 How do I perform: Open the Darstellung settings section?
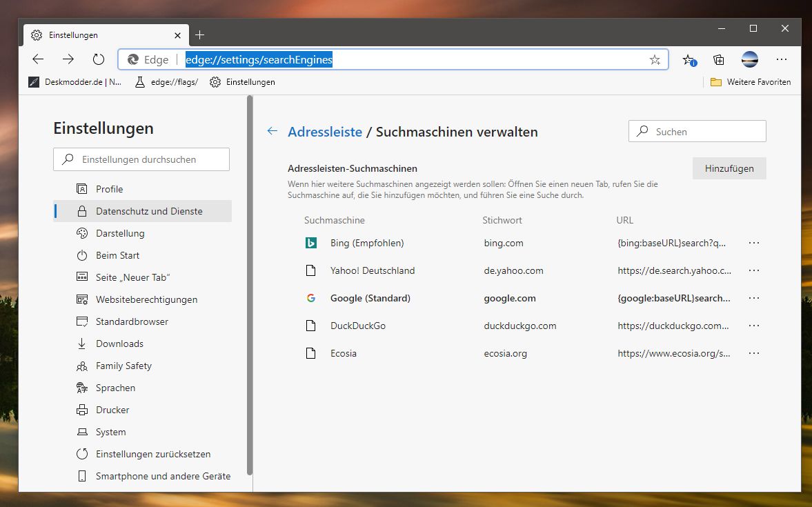click(x=142, y=233)
